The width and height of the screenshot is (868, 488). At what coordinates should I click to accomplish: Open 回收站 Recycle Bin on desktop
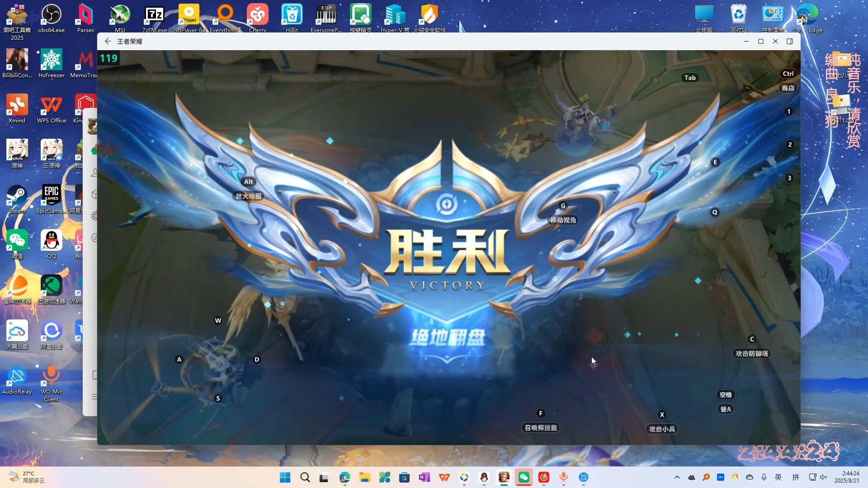coord(738,19)
